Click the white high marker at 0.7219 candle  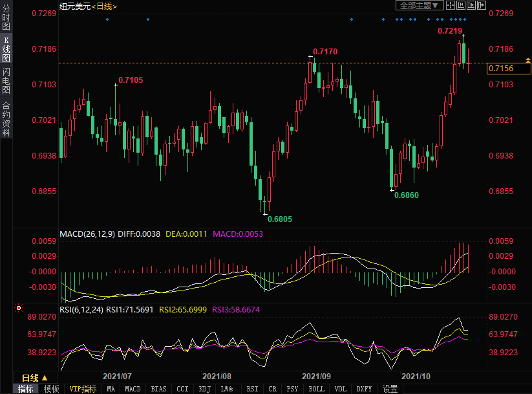coord(463,37)
